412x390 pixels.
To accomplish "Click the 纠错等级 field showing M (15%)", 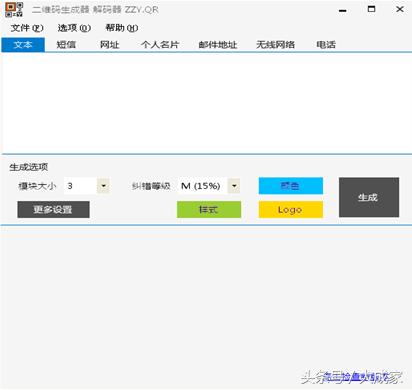I will pyautogui.click(x=203, y=186).
